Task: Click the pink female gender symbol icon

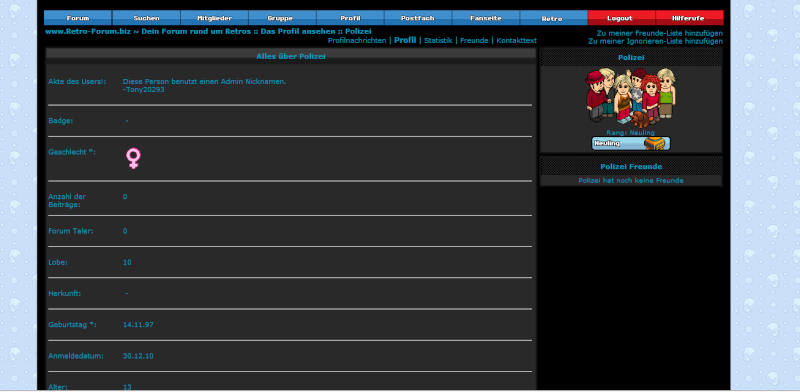Action: point(133,158)
